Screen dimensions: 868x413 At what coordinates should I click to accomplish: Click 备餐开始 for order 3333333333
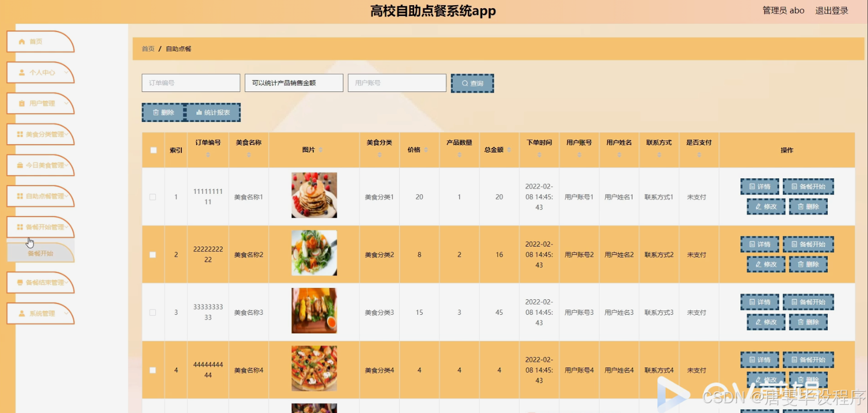click(808, 302)
